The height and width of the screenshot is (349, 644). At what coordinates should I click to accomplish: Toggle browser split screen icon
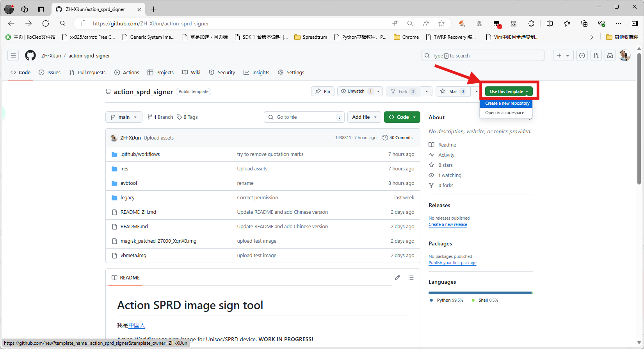pyautogui.click(x=550, y=23)
